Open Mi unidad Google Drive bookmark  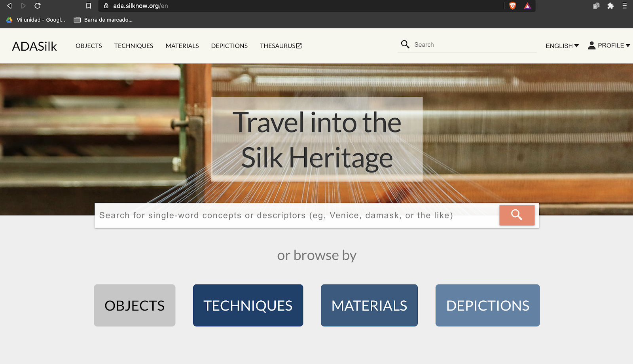click(36, 20)
